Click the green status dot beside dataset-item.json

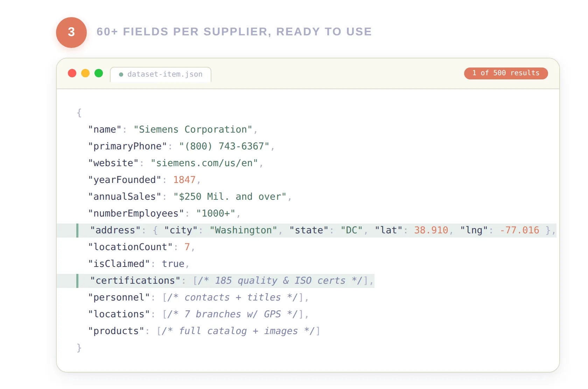point(121,75)
